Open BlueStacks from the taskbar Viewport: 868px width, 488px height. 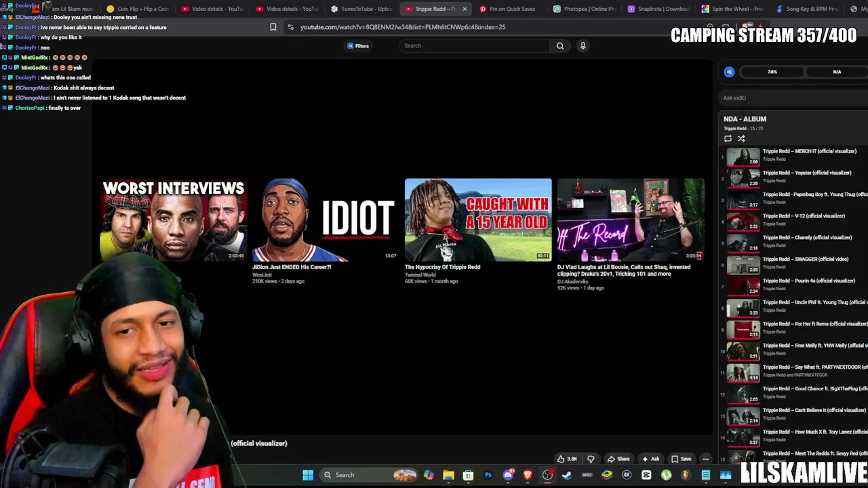(607, 475)
